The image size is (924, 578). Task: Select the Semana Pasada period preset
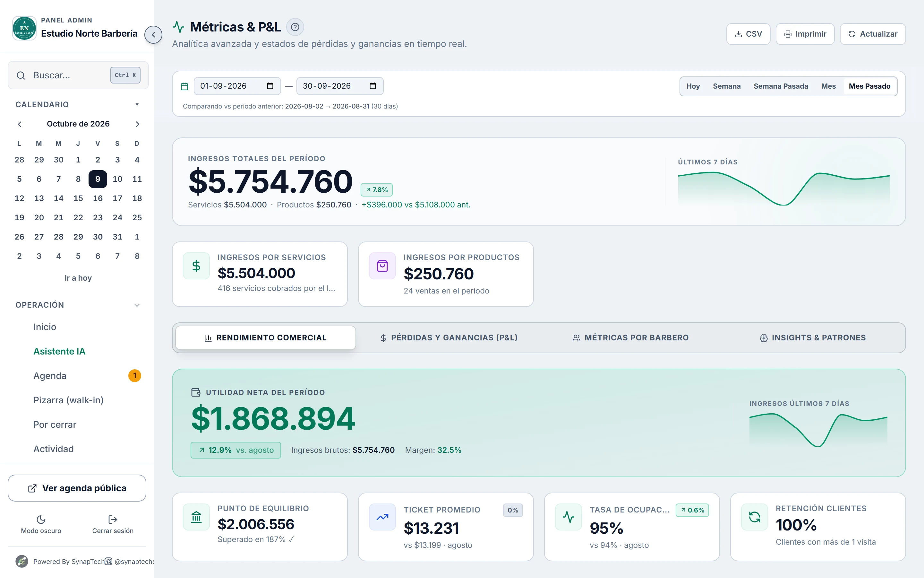781,86
